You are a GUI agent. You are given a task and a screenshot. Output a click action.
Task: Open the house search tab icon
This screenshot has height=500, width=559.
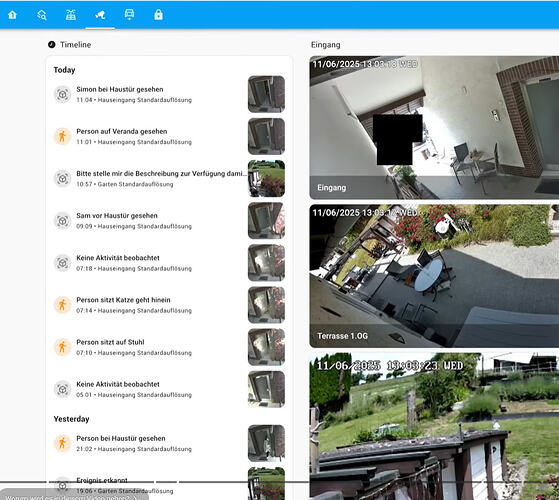point(42,15)
